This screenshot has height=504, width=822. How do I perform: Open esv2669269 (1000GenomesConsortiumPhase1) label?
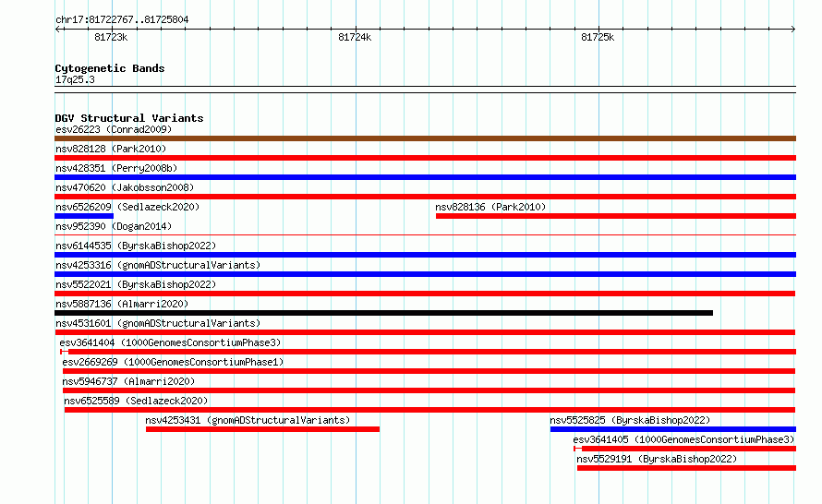pyautogui.click(x=173, y=362)
